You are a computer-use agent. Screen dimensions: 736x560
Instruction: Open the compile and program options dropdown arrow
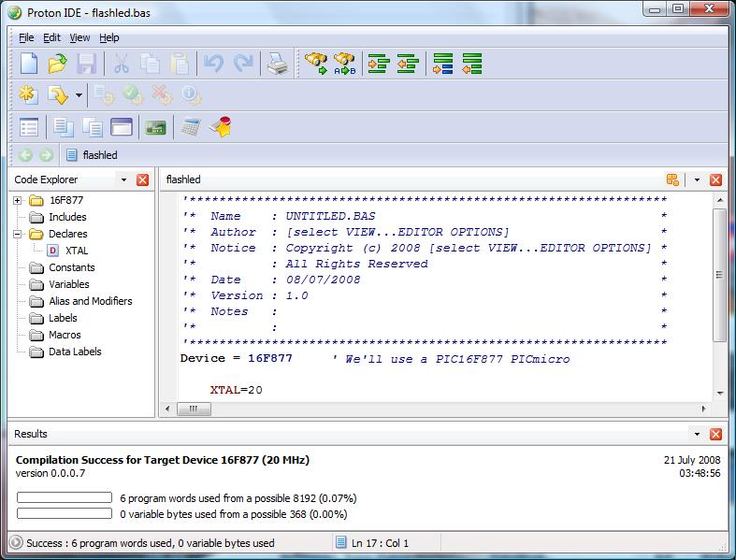tap(79, 95)
